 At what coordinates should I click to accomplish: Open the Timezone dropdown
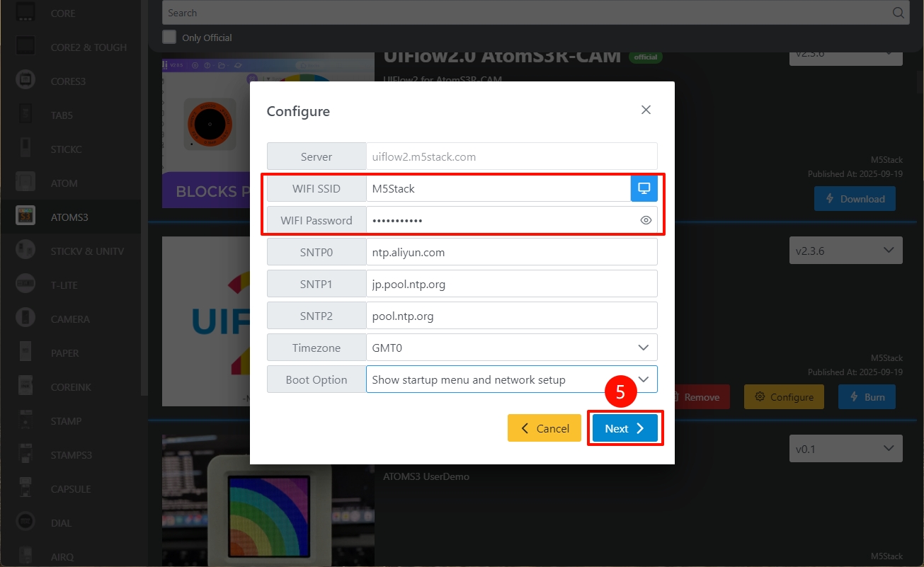pyautogui.click(x=512, y=348)
